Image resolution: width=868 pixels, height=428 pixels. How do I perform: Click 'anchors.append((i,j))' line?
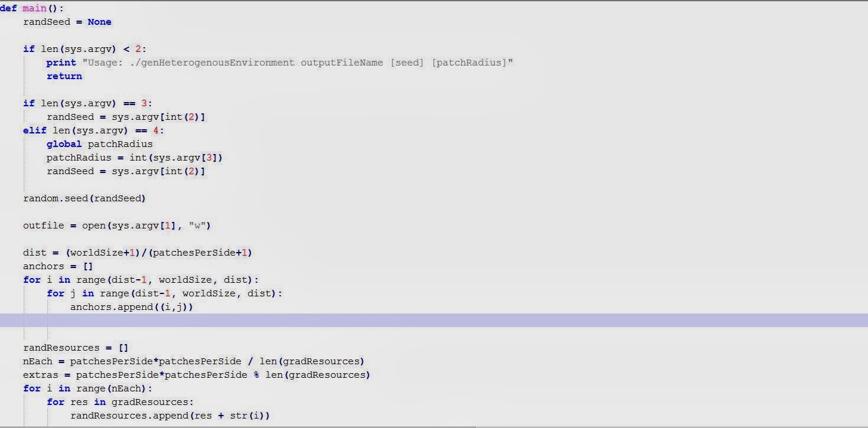pos(132,307)
